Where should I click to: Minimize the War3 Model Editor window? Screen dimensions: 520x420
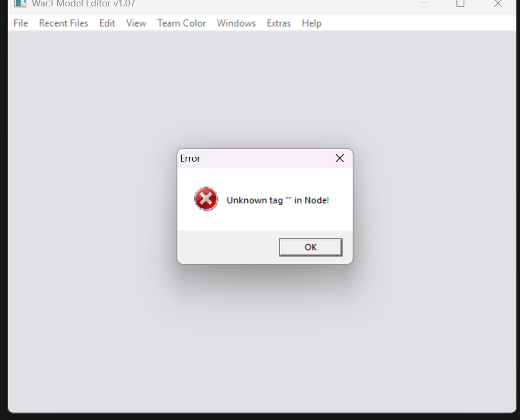coord(424,3)
